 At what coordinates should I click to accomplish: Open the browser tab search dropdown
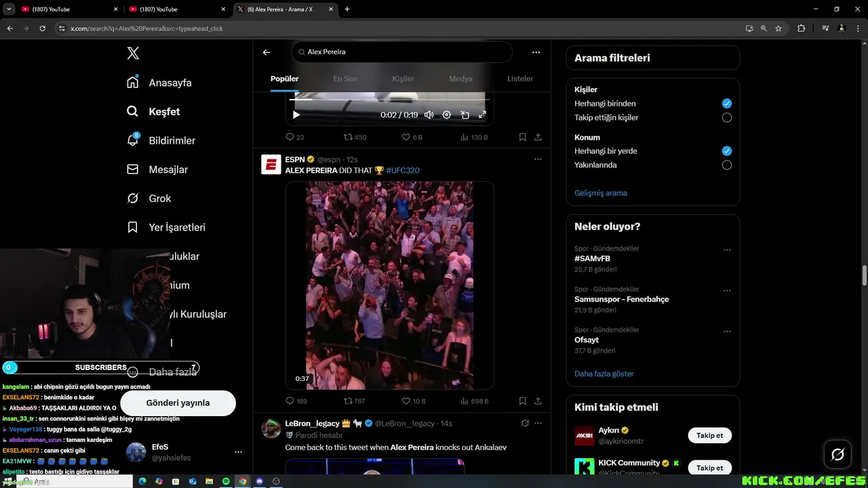tap(9, 9)
